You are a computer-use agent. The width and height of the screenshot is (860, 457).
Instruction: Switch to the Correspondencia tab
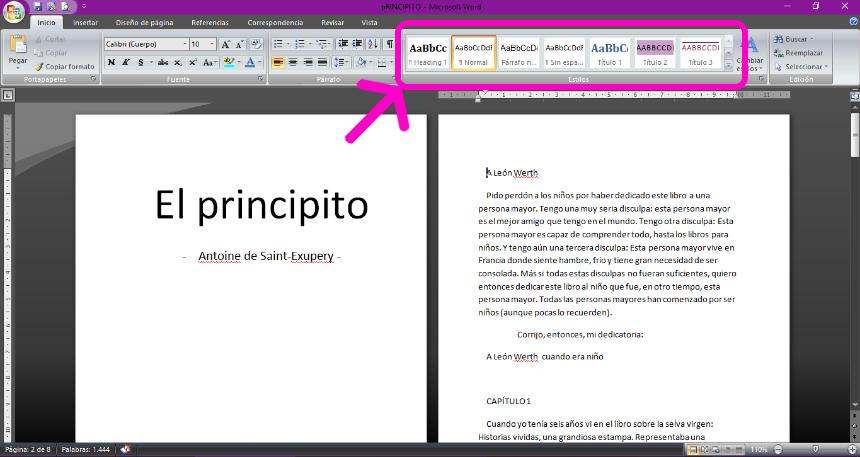pos(275,22)
